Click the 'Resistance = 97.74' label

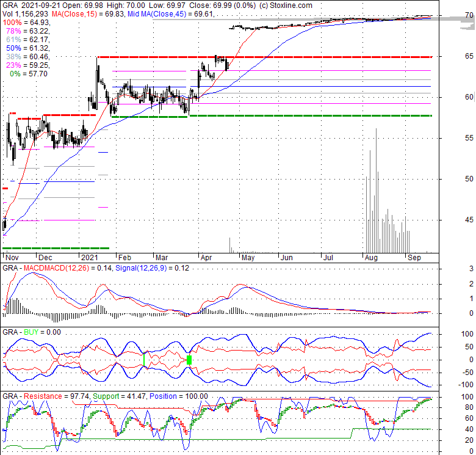[57, 396]
